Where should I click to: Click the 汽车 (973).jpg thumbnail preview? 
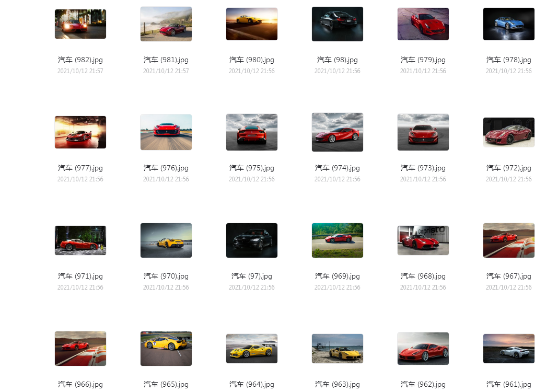coord(423,132)
